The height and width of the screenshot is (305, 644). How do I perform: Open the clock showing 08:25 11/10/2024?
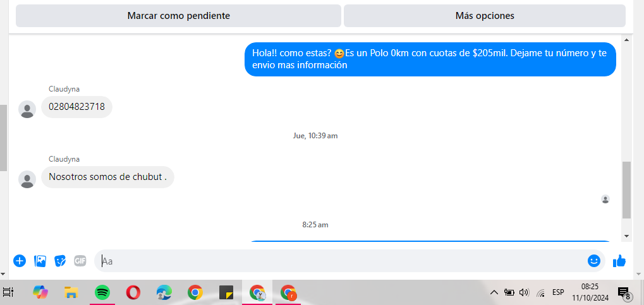coord(590,292)
